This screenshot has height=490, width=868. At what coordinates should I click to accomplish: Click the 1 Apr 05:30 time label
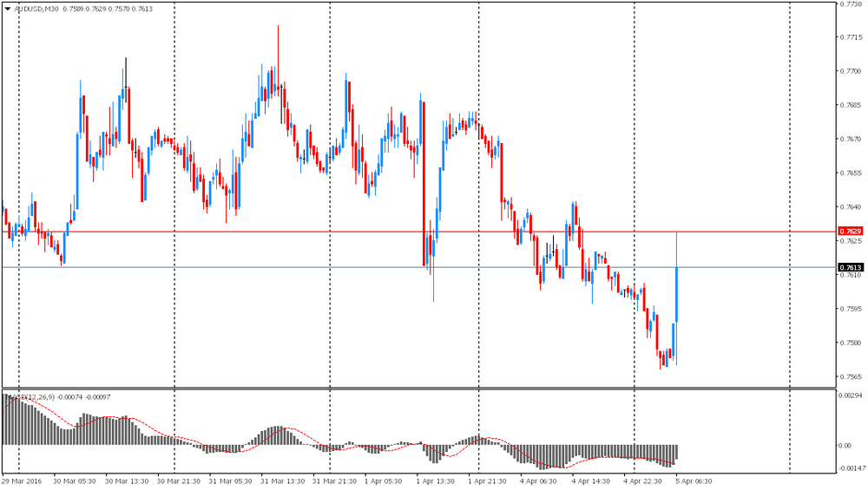383,481
